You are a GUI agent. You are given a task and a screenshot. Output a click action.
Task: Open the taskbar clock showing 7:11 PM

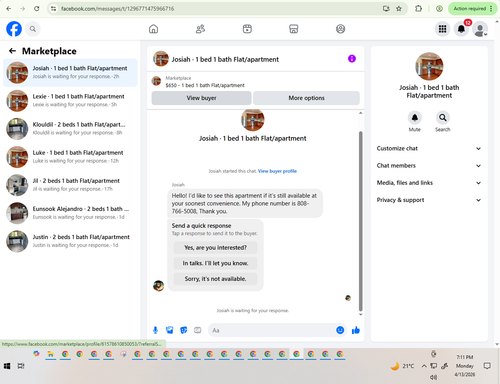point(464,366)
